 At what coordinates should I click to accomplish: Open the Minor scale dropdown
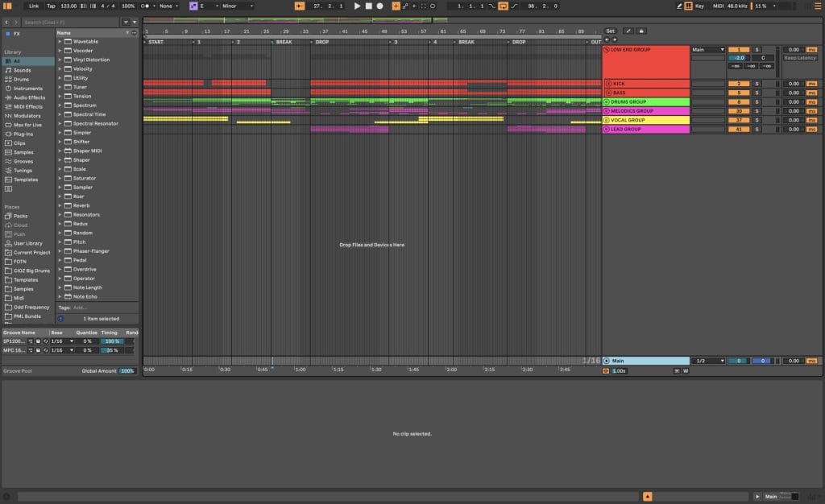click(x=238, y=6)
